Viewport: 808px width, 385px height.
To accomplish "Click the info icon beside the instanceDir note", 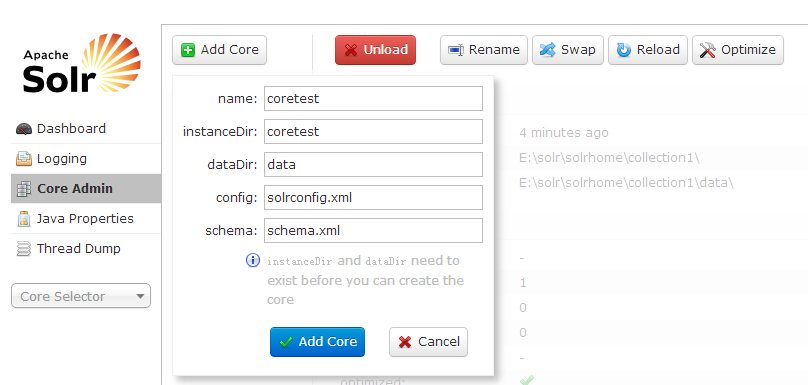I will 253,260.
